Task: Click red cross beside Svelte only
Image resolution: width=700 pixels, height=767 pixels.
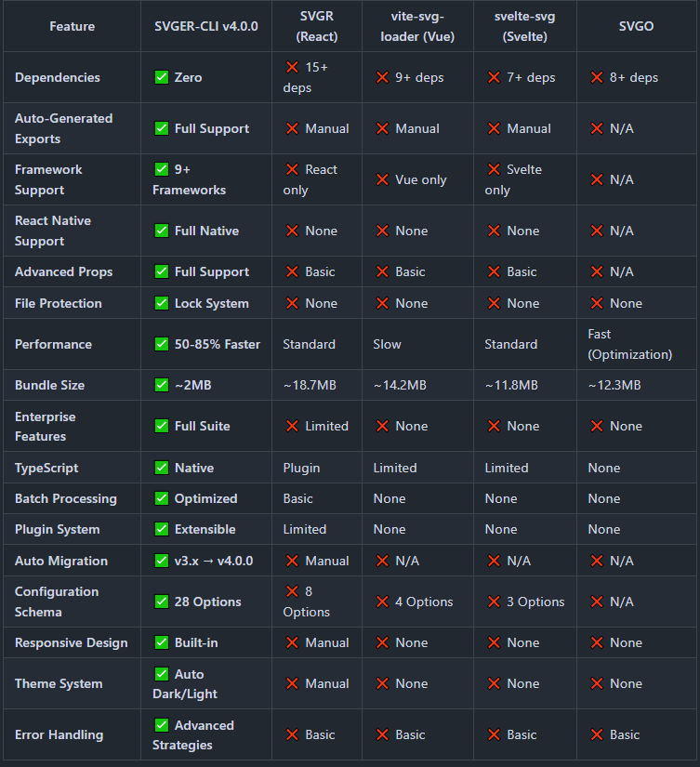Action: 494,169
